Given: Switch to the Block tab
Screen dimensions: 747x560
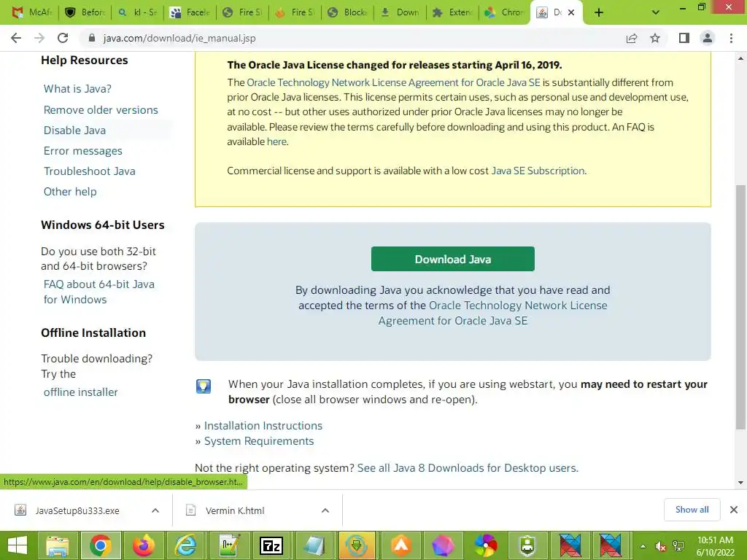Looking at the screenshot, I should [347, 12].
